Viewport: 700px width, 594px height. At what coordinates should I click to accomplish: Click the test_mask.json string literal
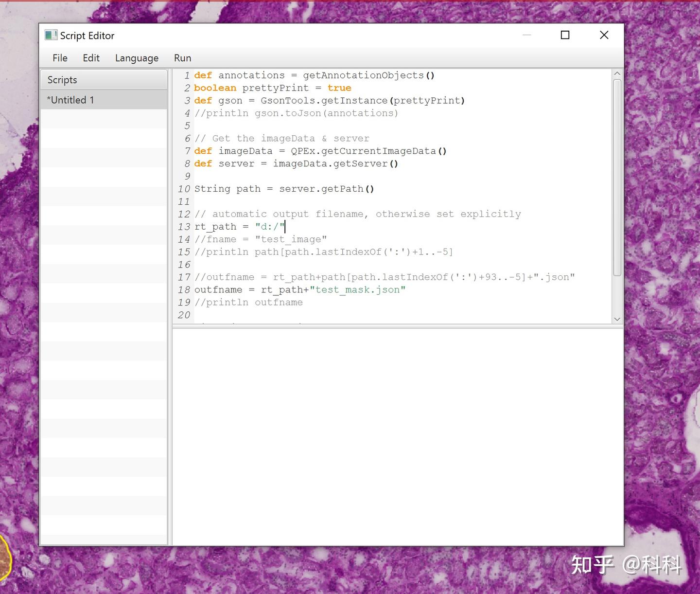(358, 289)
